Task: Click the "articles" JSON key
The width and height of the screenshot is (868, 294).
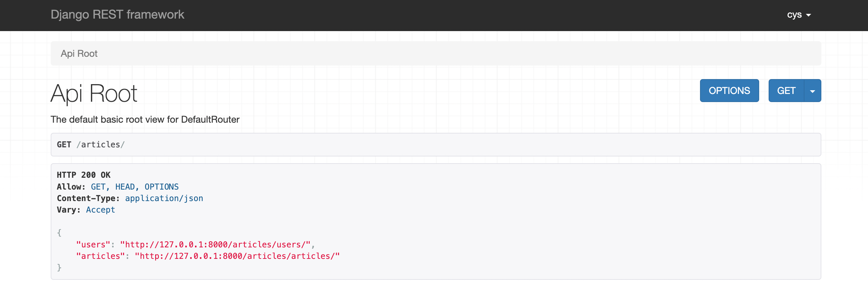Action: point(101,256)
